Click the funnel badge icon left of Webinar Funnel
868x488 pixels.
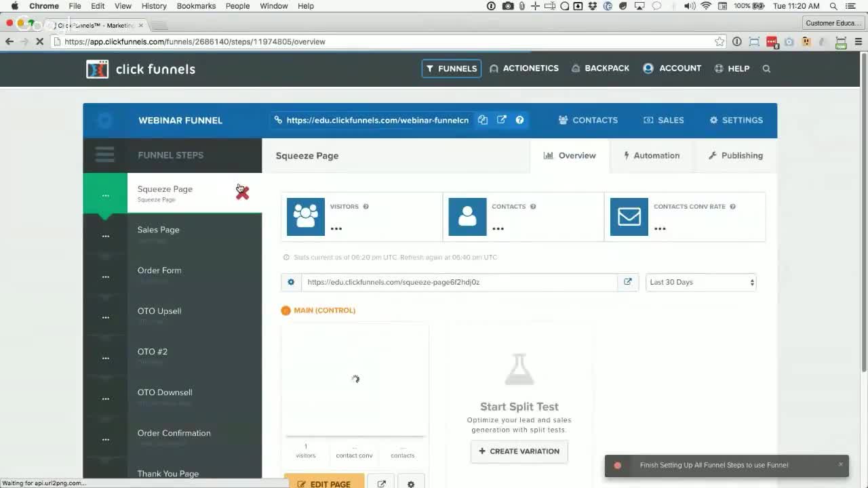click(104, 121)
